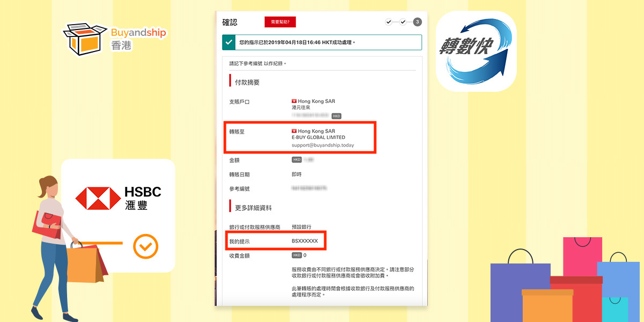This screenshot has height=322, width=644.
Task: Click the E-BUY GLOBAL LIMITED payee name
Action: pyautogui.click(x=318, y=138)
